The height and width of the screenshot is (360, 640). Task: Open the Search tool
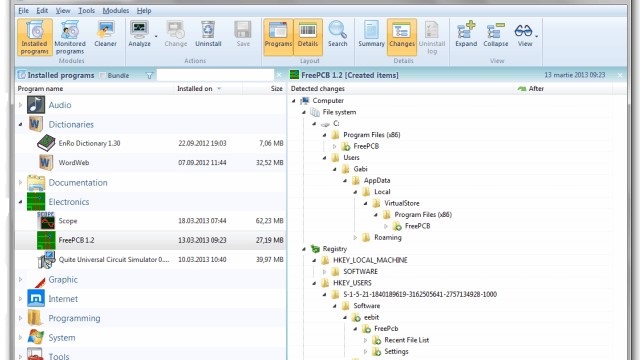[338, 34]
